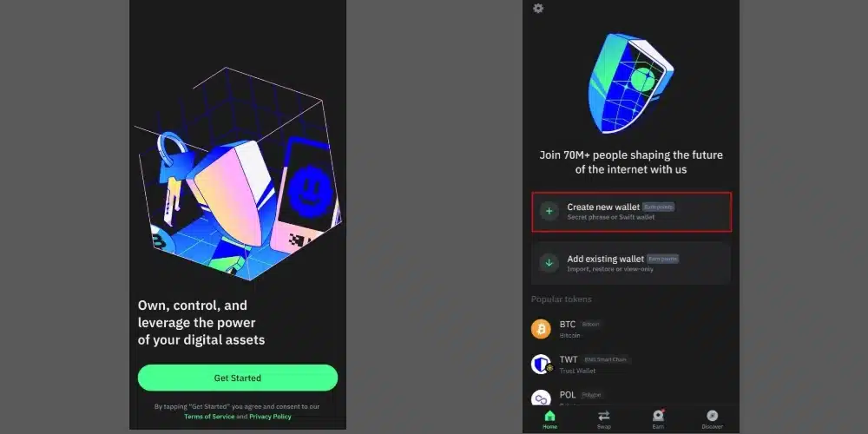Tap Earn points badge on Create wallet
The image size is (868, 434).
(x=658, y=207)
